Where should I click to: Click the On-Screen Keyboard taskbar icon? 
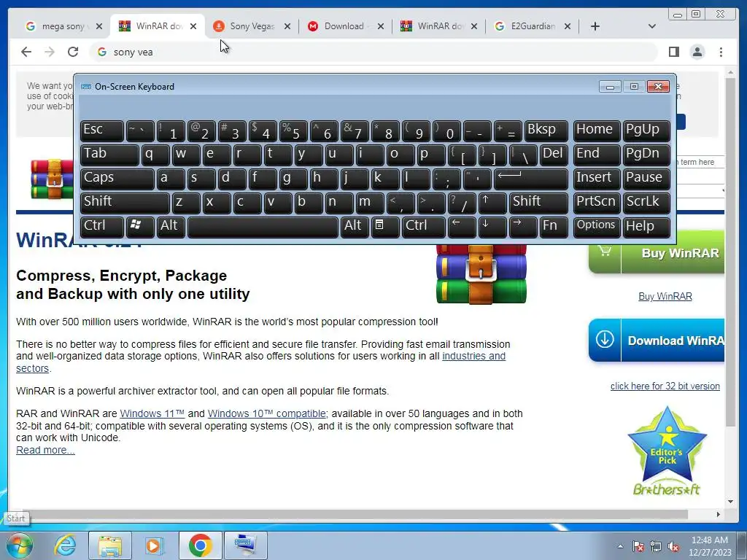245,545
